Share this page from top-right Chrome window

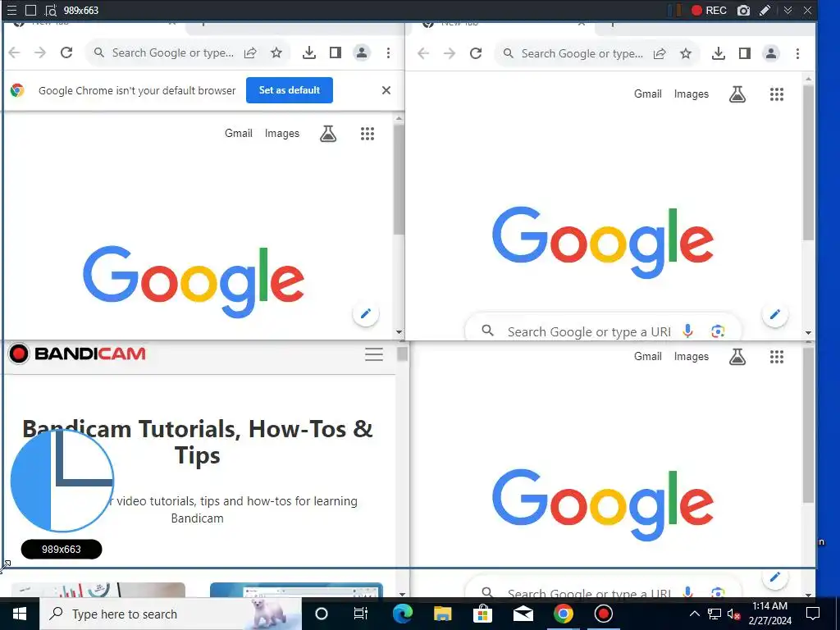(660, 53)
